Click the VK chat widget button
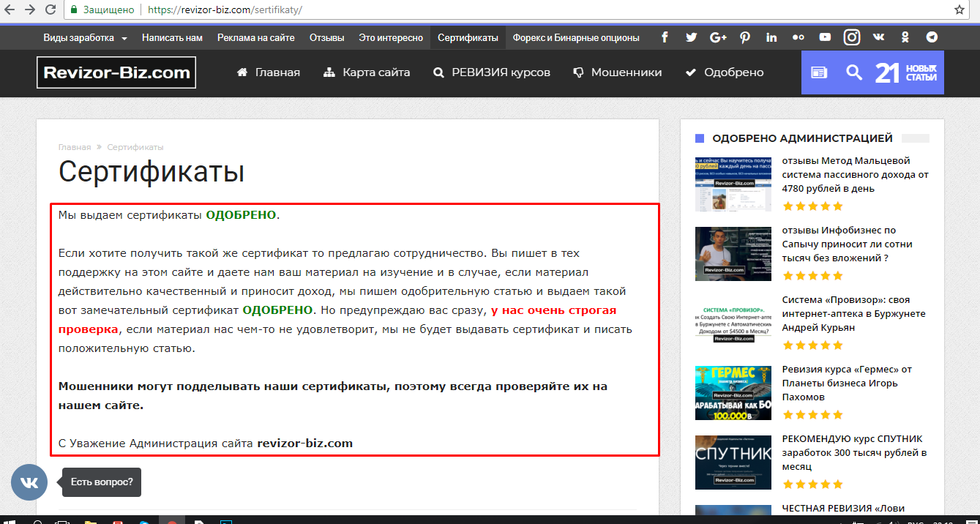 [29, 482]
